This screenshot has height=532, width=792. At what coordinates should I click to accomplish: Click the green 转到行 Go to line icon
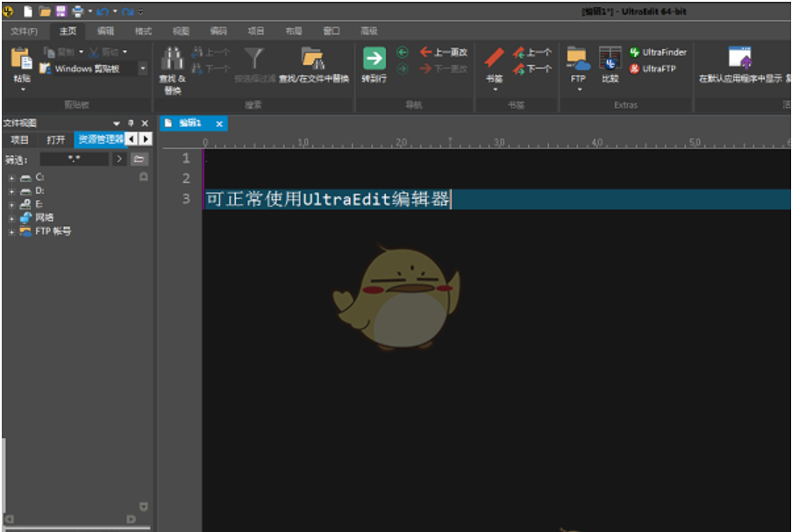click(375, 59)
